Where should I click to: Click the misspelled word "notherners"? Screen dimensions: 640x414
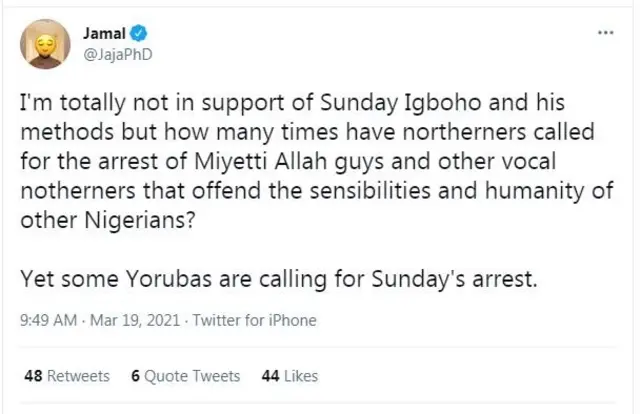click(72, 193)
